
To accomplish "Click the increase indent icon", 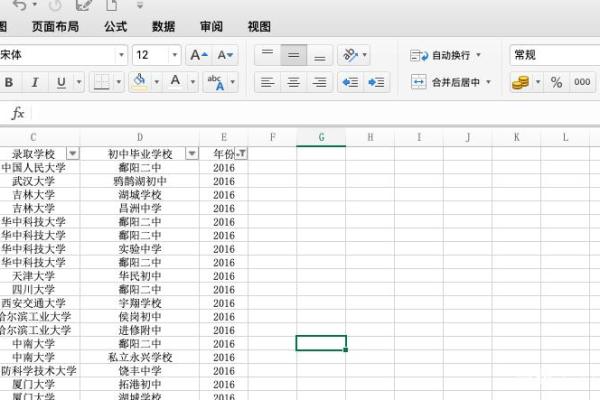I will [x=377, y=82].
